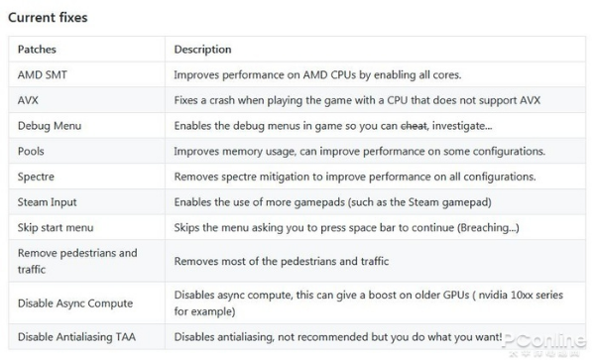Select Remove pedestrians and traffic entry

(x=77, y=261)
